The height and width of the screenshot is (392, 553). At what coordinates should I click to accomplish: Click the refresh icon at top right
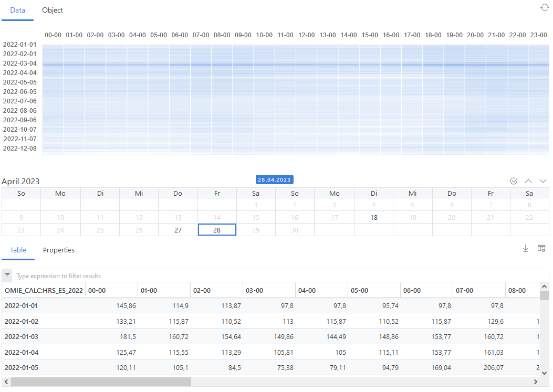click(545, 7)
